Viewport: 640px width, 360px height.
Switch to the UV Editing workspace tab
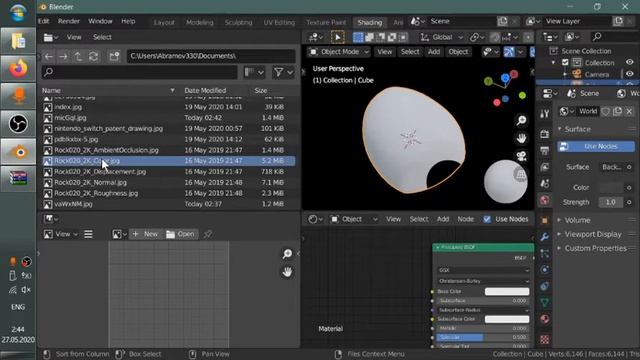[x=279, y=22]
